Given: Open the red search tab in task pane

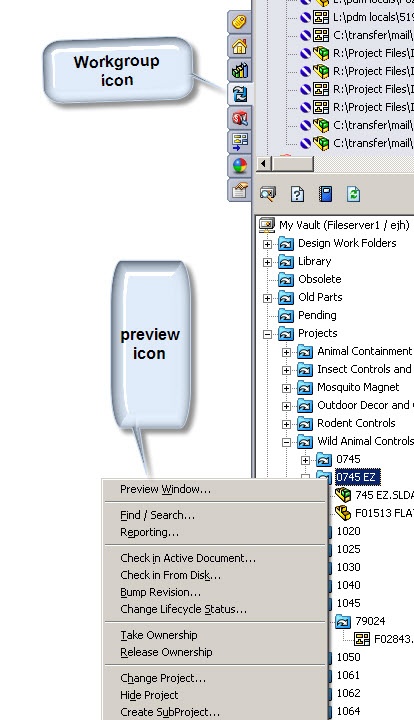Looking at the screenshot, I should point(239,118).
